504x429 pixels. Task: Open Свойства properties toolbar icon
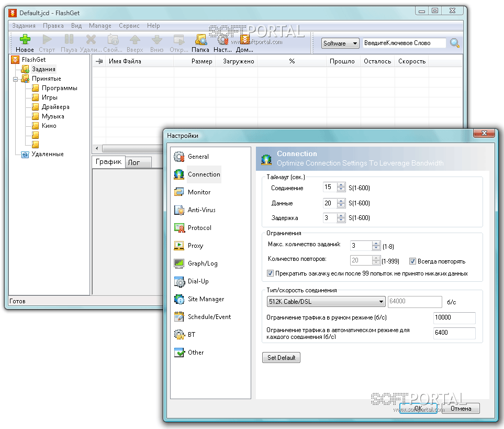pos(113,39)
